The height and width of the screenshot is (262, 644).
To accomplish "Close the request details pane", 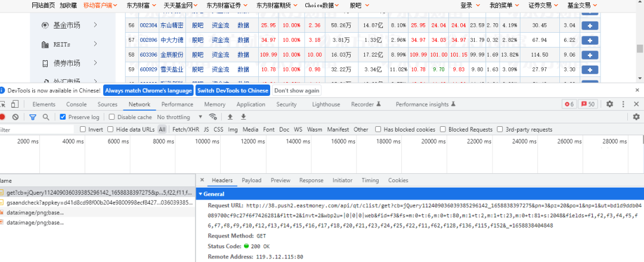I will [202, 180].
